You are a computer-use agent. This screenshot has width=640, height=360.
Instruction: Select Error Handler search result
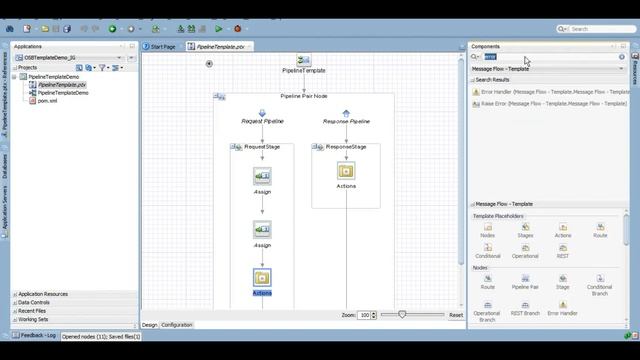[x=551, y=92]
